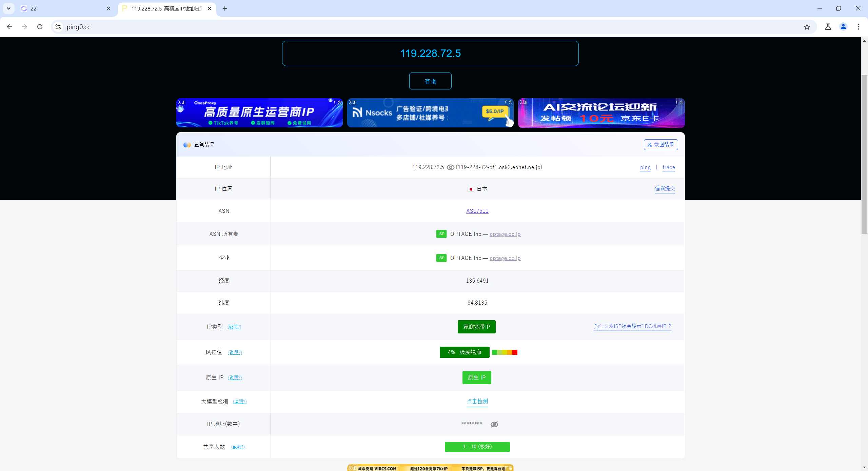Image resolution: width=868 pixels, height=471 pixels.
Task: Click the green ISP badge in the ASN owner row
Action: pyautogui.click(x=441, y=234)
